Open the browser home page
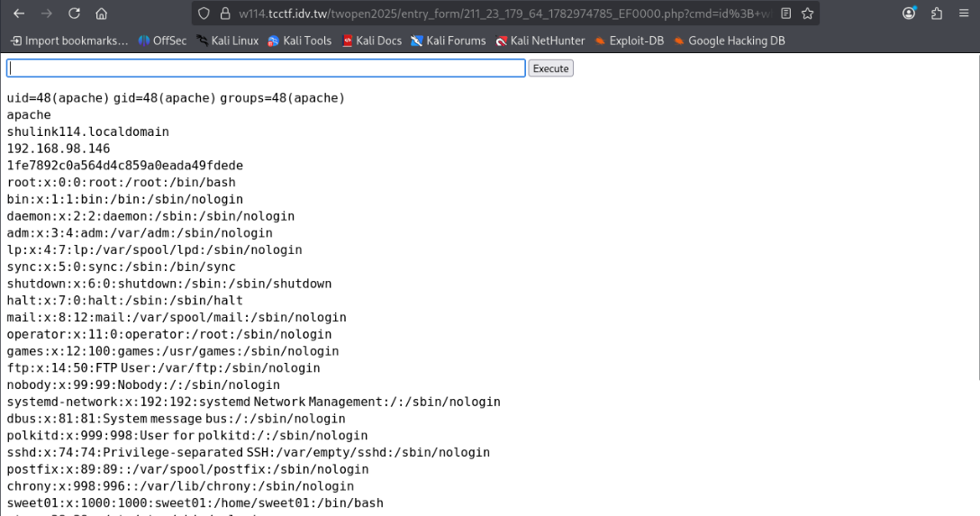980x516 pixels. pos(101,14)
